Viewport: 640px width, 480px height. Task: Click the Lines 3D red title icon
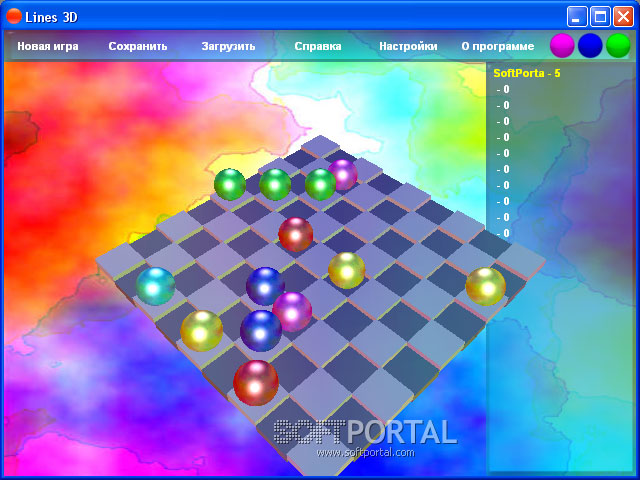click(14, 17)
